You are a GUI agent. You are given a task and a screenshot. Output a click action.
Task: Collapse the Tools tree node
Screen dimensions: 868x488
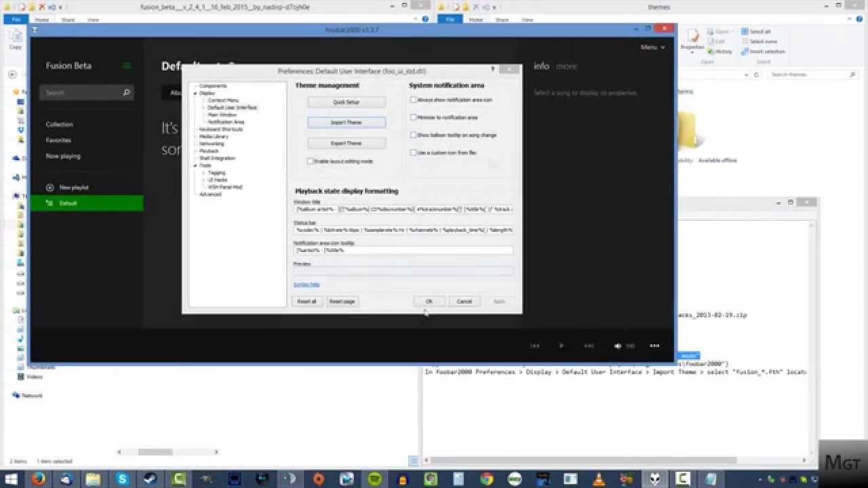coord(195,165)
